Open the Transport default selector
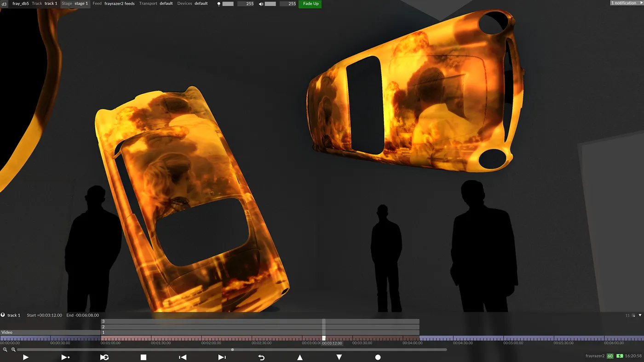The height and width of the screenshot is (362, 644). click(157, 3)
